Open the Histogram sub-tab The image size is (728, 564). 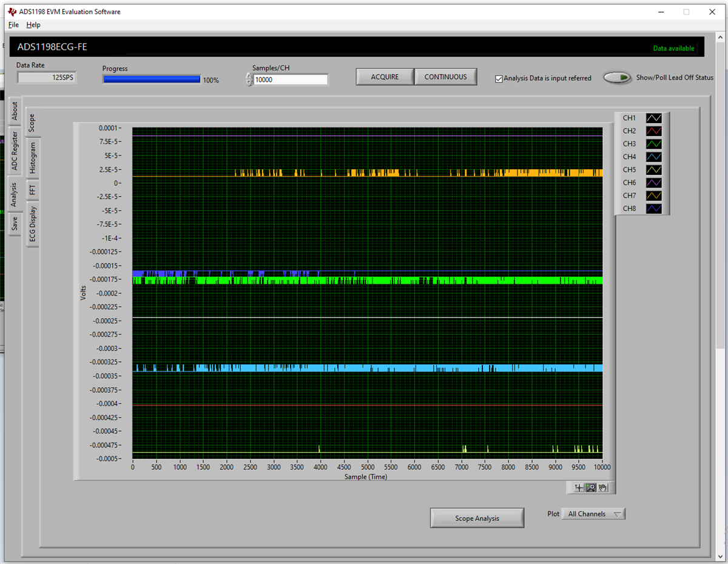33,159
